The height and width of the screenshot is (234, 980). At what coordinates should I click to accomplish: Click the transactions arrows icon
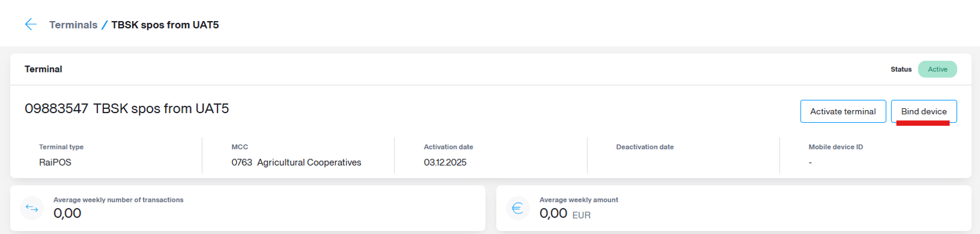pos(32,209)
